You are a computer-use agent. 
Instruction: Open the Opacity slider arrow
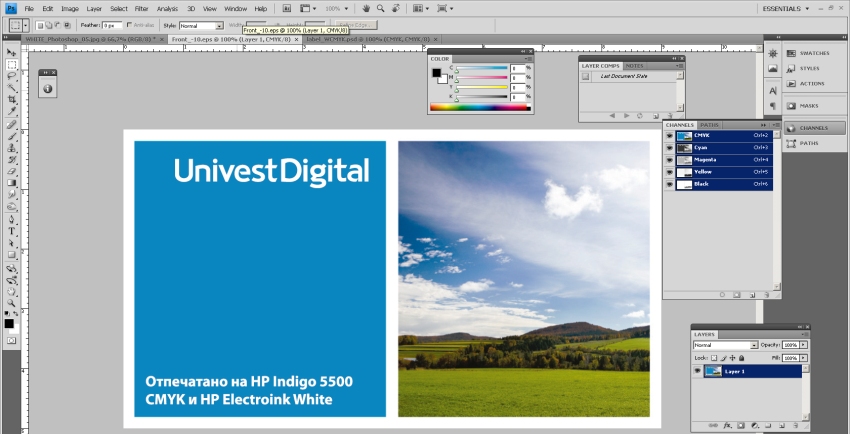[803, 345]
